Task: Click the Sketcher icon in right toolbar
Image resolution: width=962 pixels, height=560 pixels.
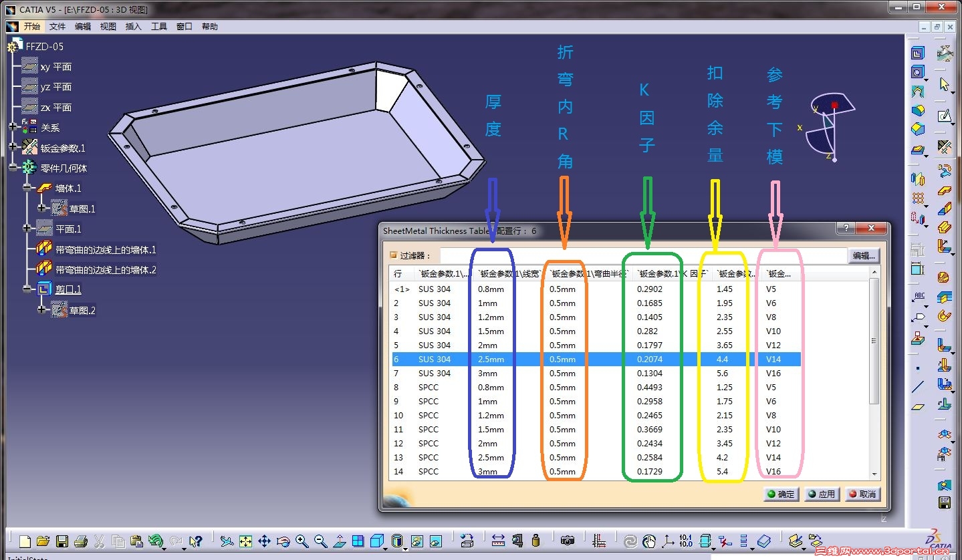Action: pyautogui.click(x=944, y=116)
